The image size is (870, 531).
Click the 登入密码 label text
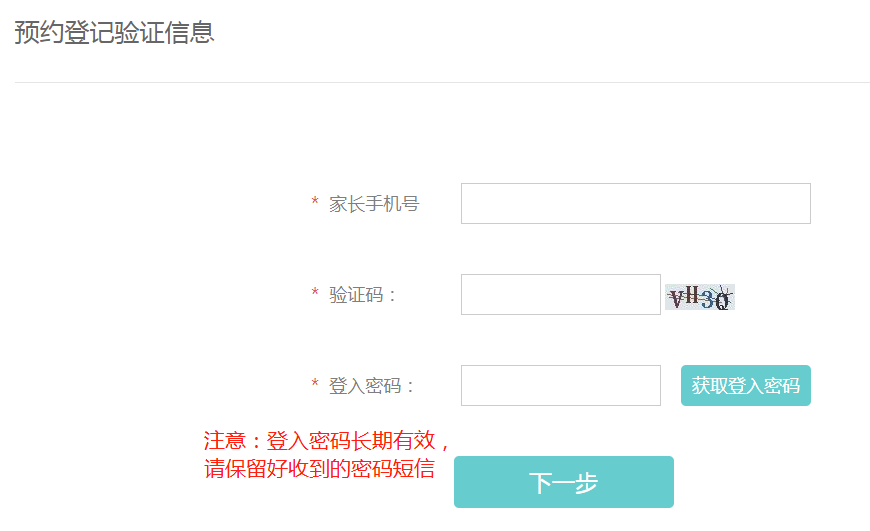372,386
